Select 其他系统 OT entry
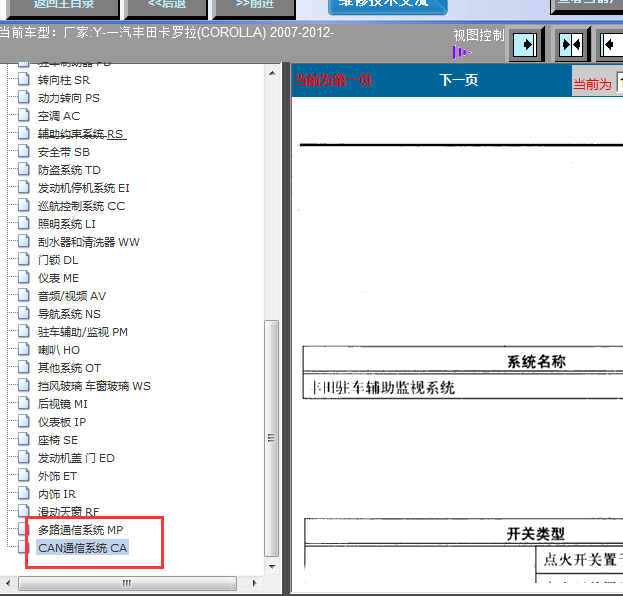Viewport: 623px width, 596px height. coord(69,368)
